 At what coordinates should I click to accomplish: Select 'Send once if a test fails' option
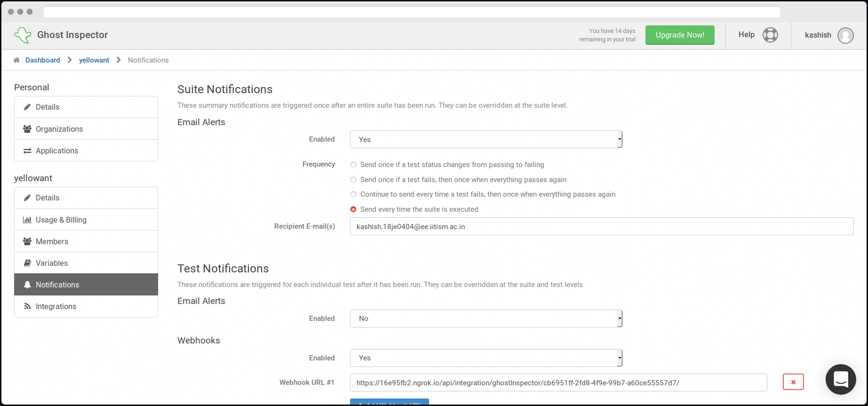[353, 180]
